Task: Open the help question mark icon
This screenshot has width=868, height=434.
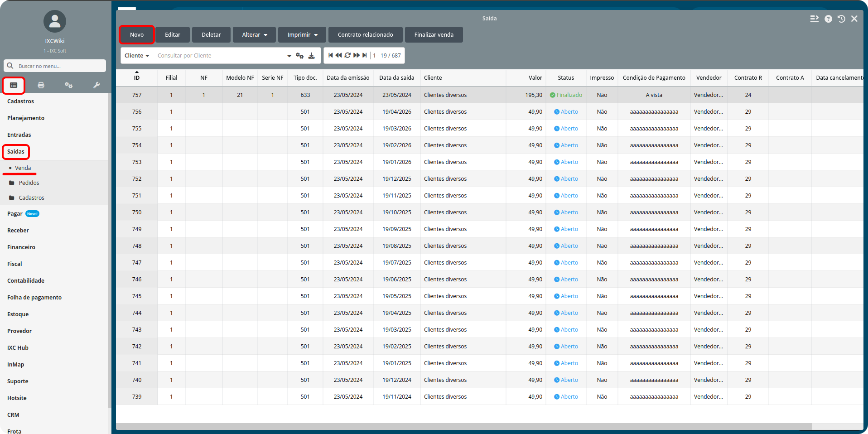Action: tap(828, 19)
